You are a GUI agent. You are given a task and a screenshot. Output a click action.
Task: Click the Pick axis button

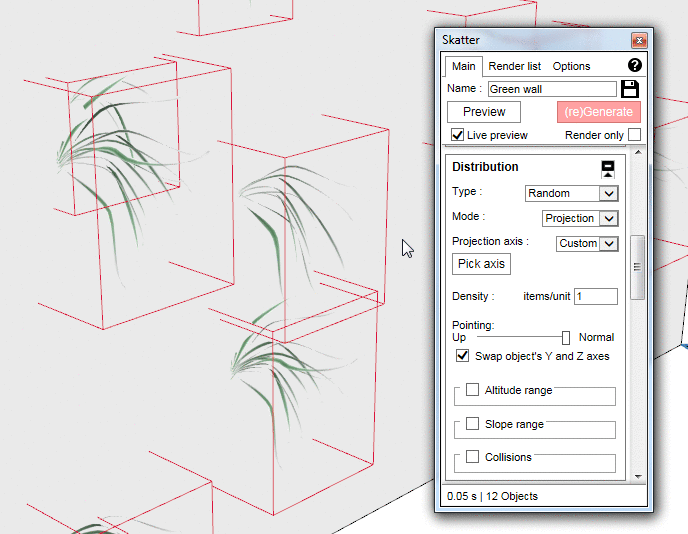pyautogui.click(x=481, y=264)
